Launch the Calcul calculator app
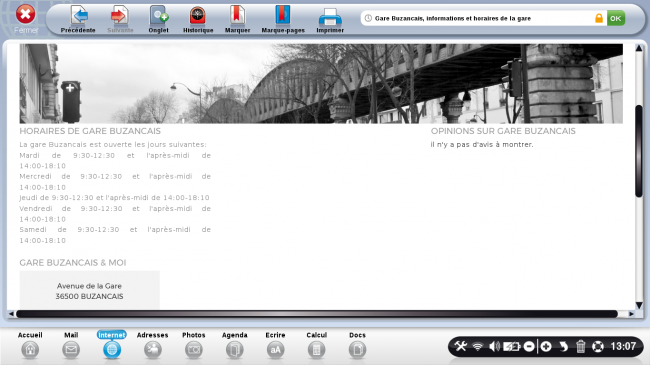This screenshot has height=365, width=650. (316, 345)
